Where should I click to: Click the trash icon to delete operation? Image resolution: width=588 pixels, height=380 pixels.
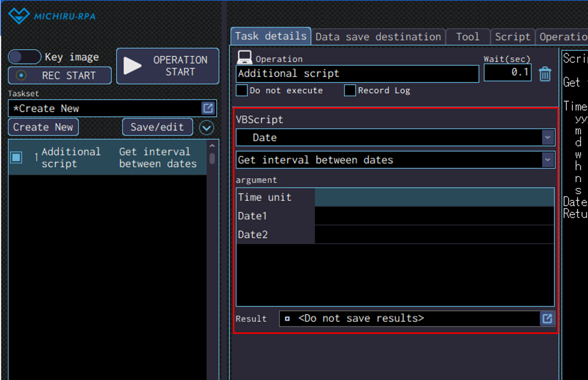click(x=545, y=74)
